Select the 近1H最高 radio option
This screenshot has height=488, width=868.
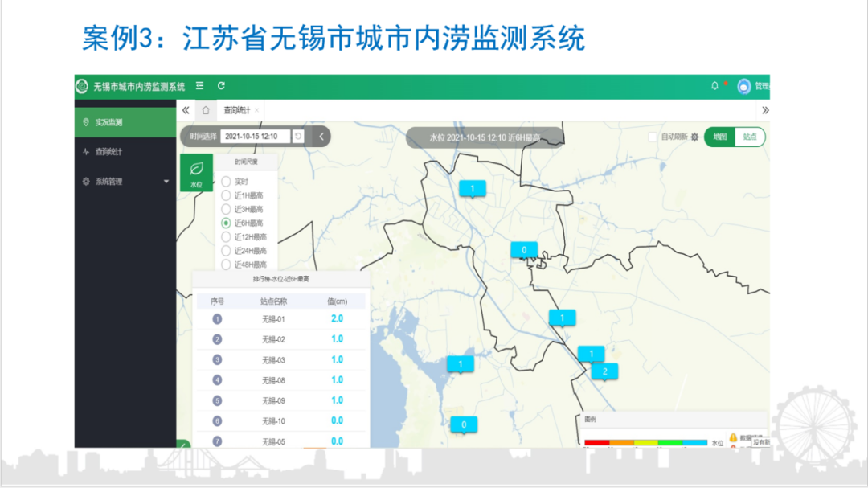point(226,195)
